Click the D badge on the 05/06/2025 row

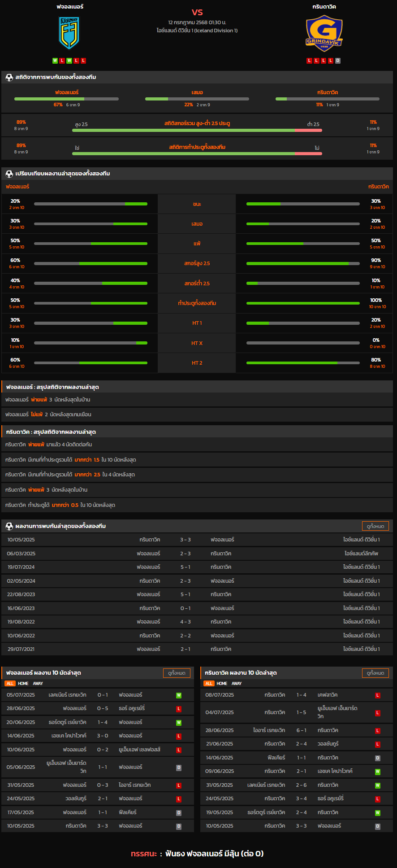(179, 768)
